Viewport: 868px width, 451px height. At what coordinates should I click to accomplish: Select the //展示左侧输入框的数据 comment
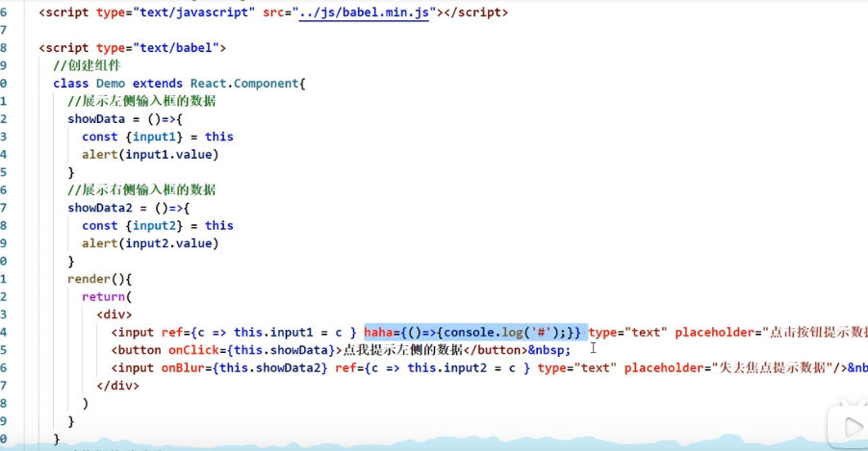point(141,101)
